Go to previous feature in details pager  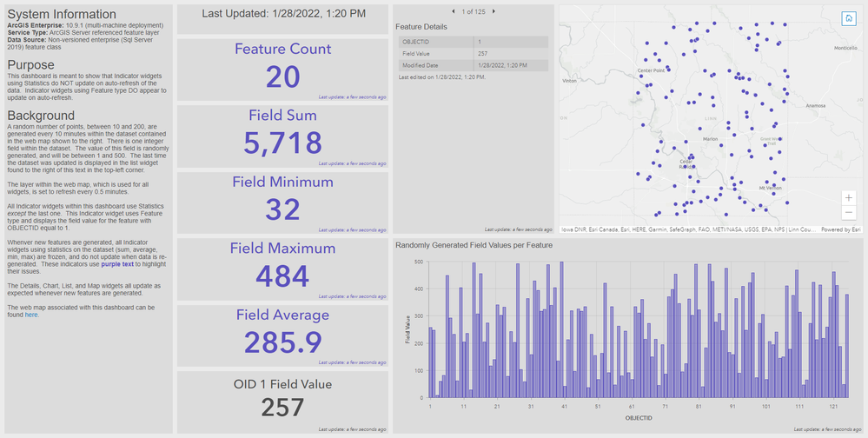454,11
